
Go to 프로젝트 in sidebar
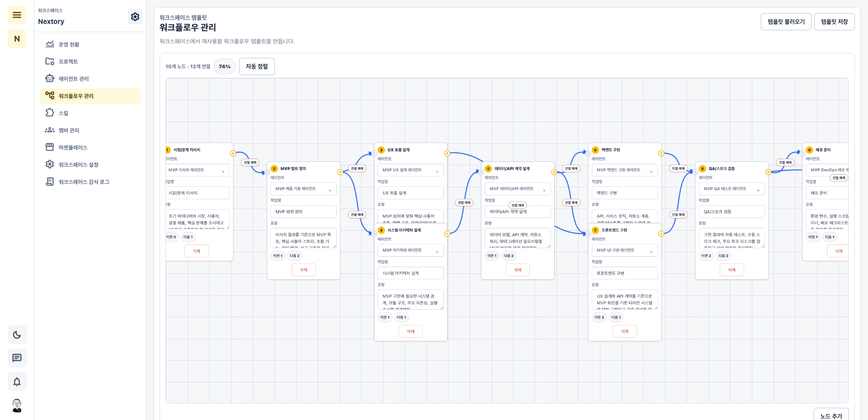tap(90, 61)
